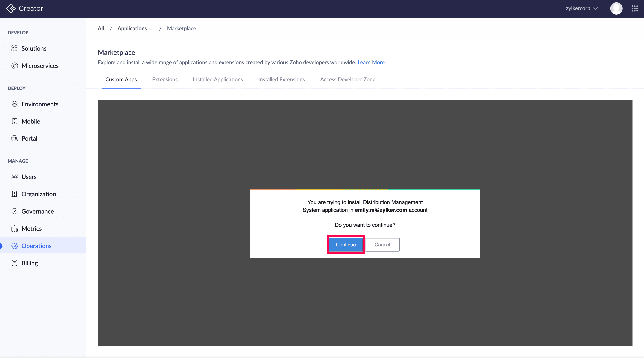Switch to the Extensions tab
644x358 pixels.
(x=165, y=79)
